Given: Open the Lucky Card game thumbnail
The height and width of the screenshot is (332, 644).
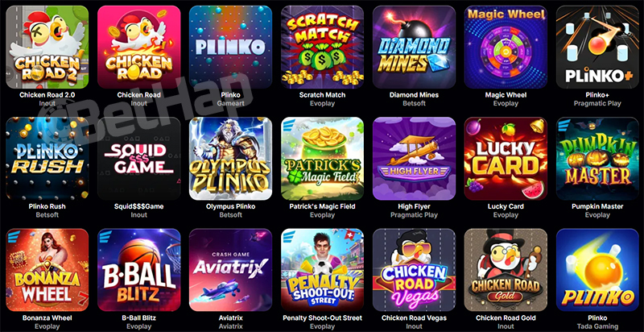Looking at the screenshot, I should [506, 159].
